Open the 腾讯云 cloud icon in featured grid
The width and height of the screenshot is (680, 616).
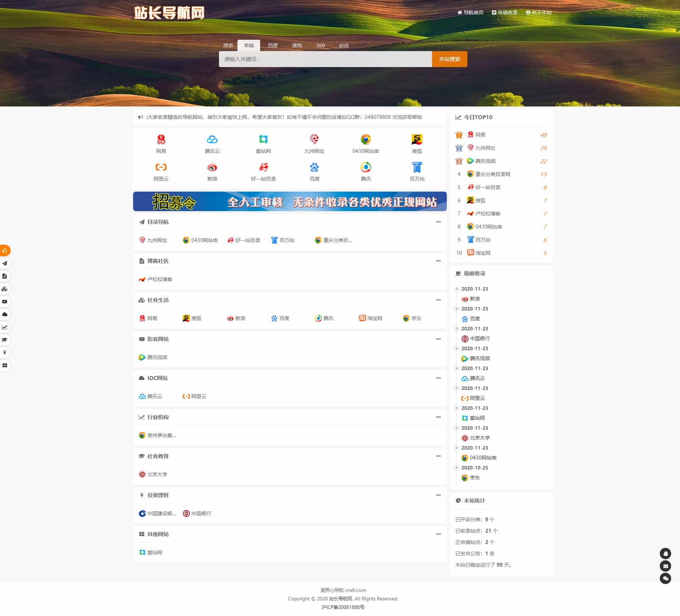click(212, 139)
